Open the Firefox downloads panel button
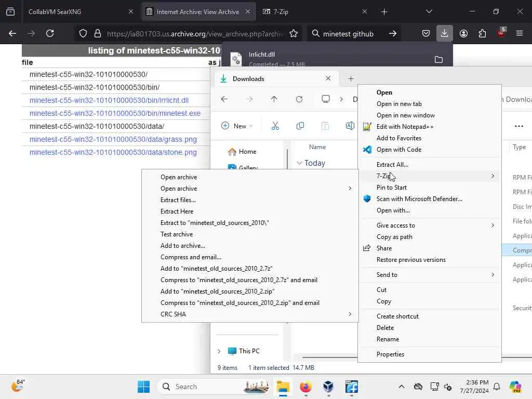 (445, 34)
